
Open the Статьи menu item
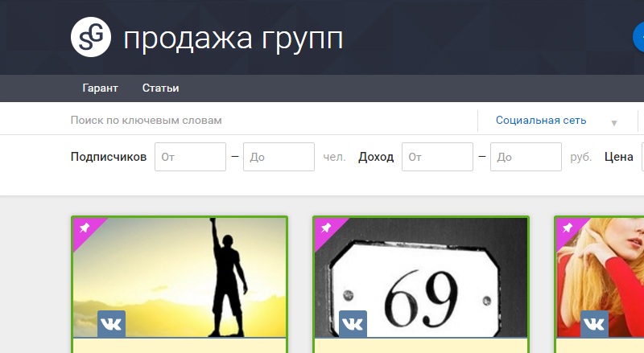pos(160,88)
